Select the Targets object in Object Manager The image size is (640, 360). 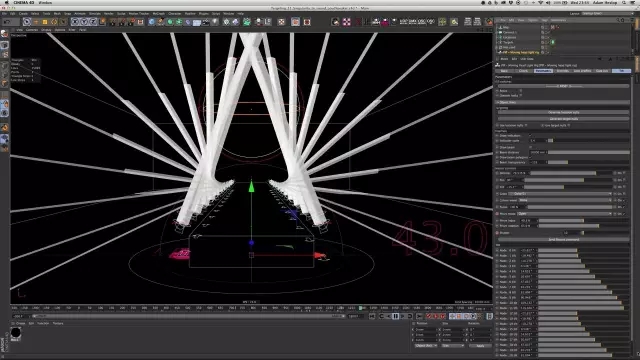coord(508,42)
